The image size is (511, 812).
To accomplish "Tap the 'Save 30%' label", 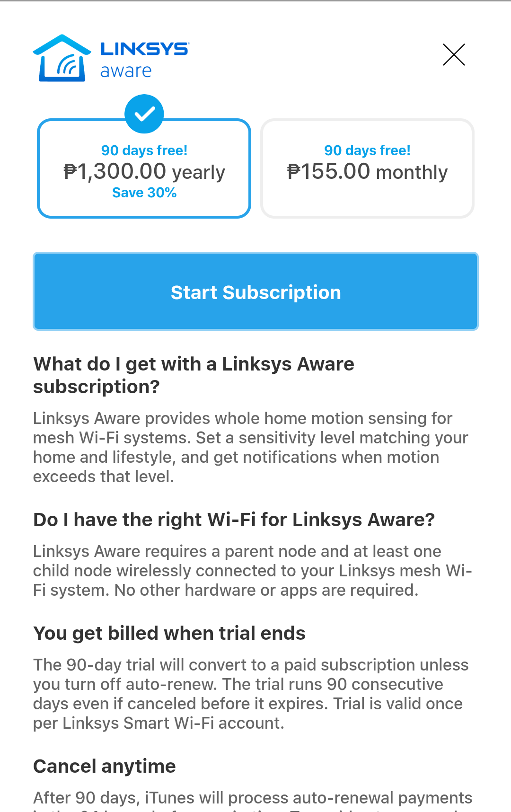I will click(144, 193).
